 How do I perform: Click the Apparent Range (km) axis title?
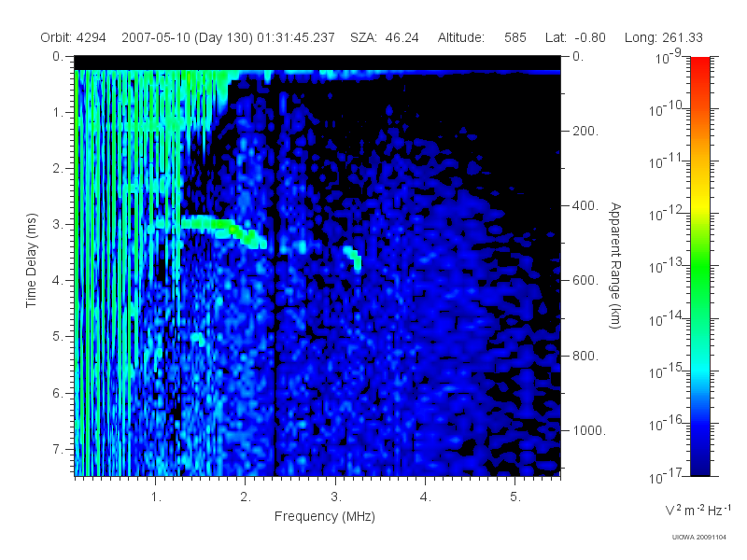615,265
